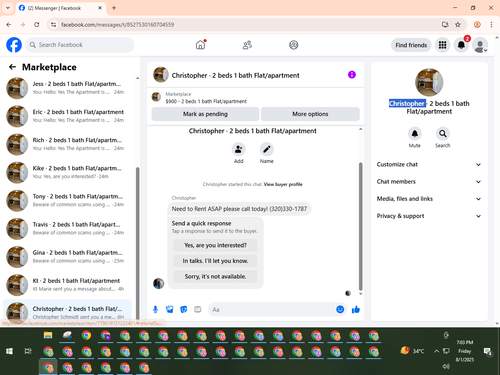Screen dimensions: 500x375
Task: Open the Windows notification center icon
Action: coord(488,351)
